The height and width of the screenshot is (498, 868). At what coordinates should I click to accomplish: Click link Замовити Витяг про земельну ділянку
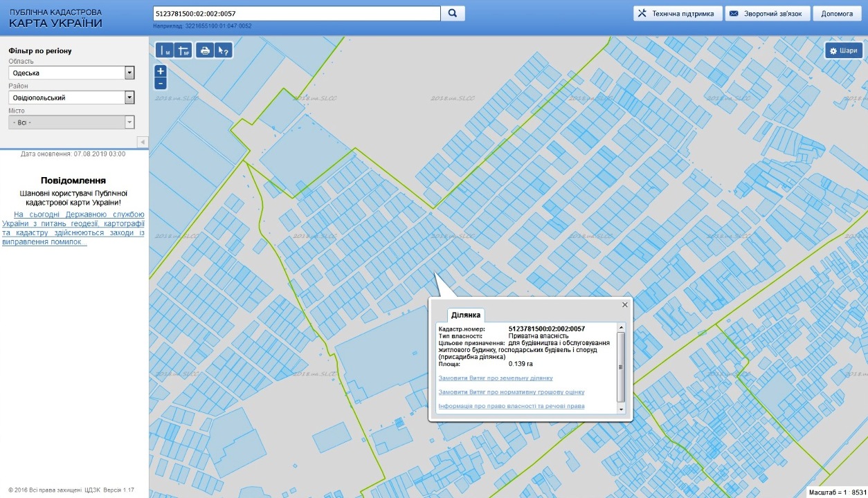pos(496,378)
